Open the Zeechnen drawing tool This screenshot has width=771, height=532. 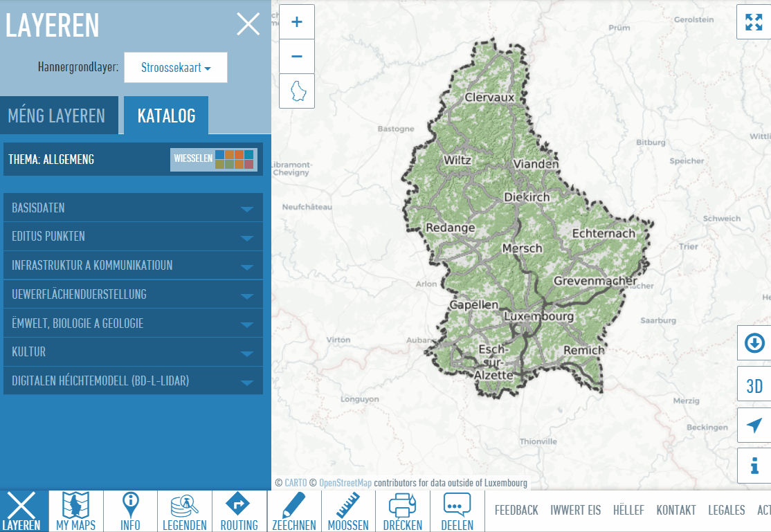294,511
